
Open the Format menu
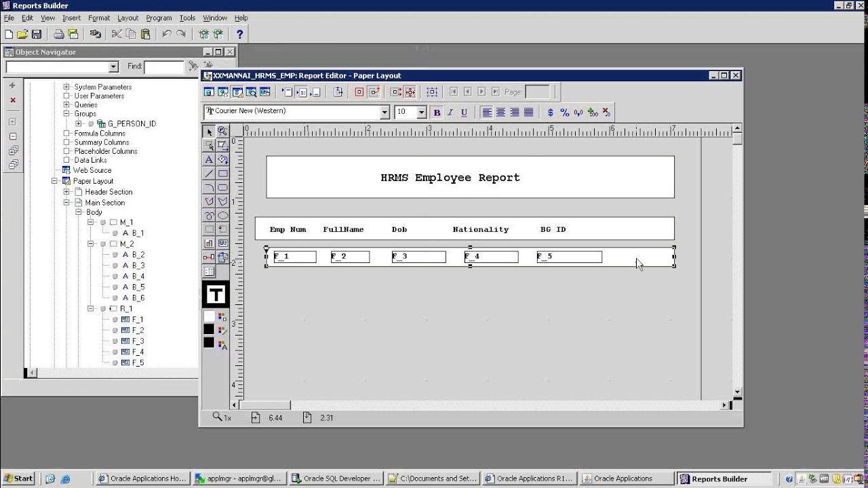point(99,18)
